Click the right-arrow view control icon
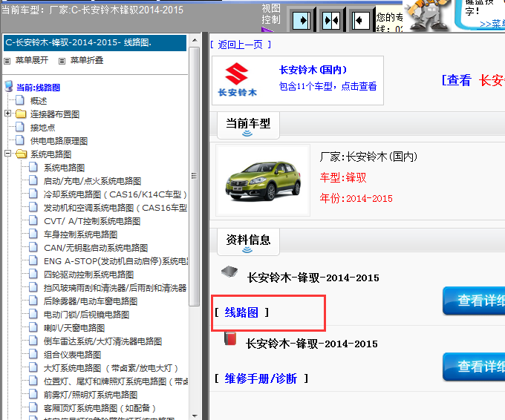Screen dimensions: 505x420 coord(302,21)
